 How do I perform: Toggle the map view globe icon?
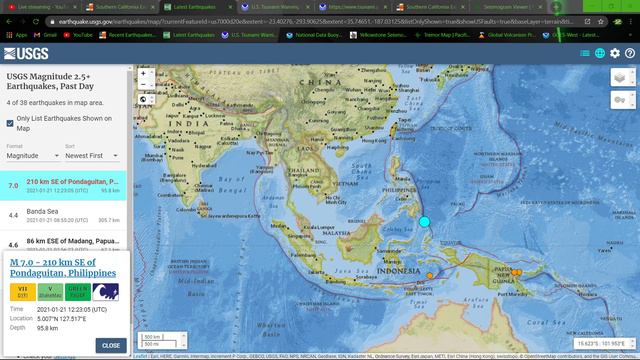(600, 53)
